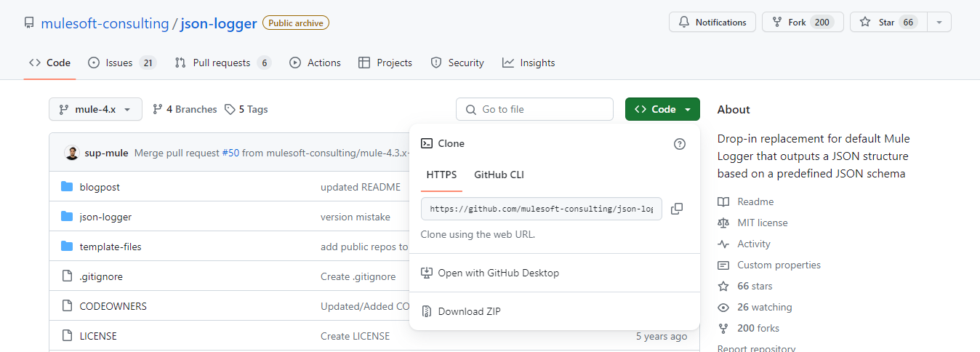Open the star lists dropdown arrow
Image resolution: width=980 pixels, height=352 pixels.
pyautogui.click(x=939, y=23)
